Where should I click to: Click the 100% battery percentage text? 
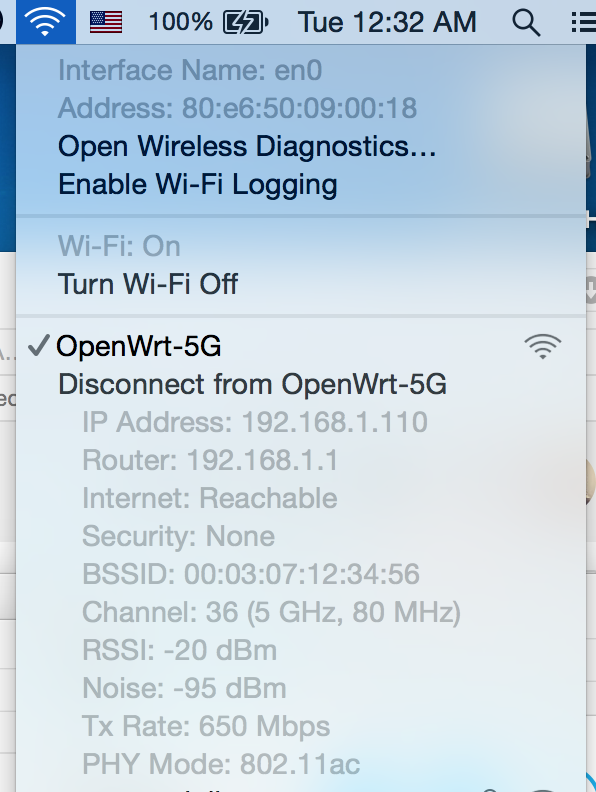(180, 22)
